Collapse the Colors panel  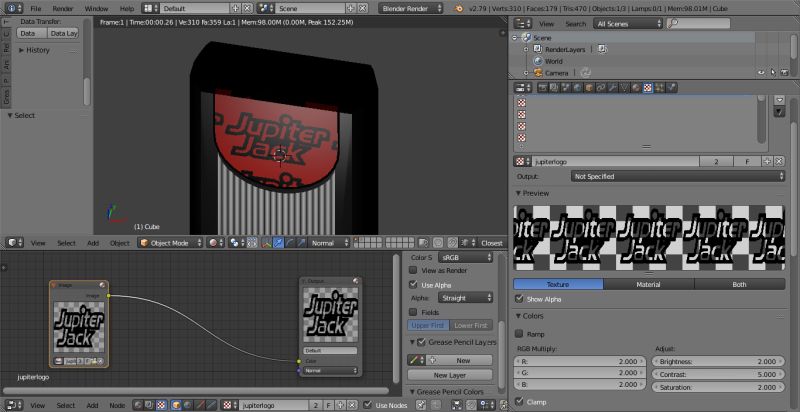pyautogui.click(x=518, y=316)
